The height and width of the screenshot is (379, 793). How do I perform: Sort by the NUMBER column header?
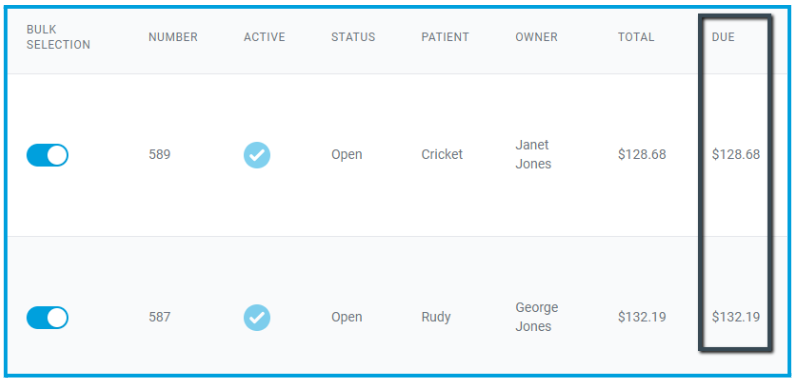[173, 37]
